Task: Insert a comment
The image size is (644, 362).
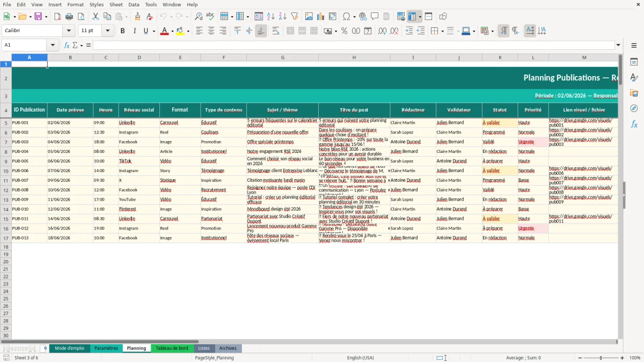Action: click(x=375, y=17)
